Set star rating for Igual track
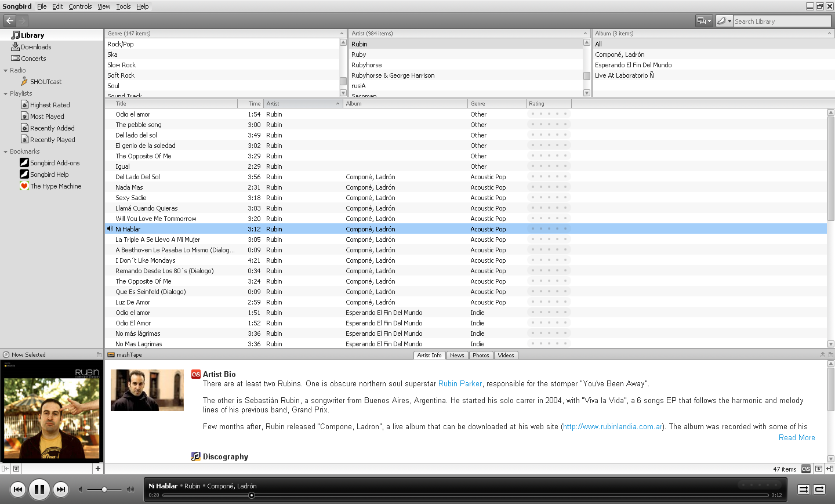 point(549,166)
